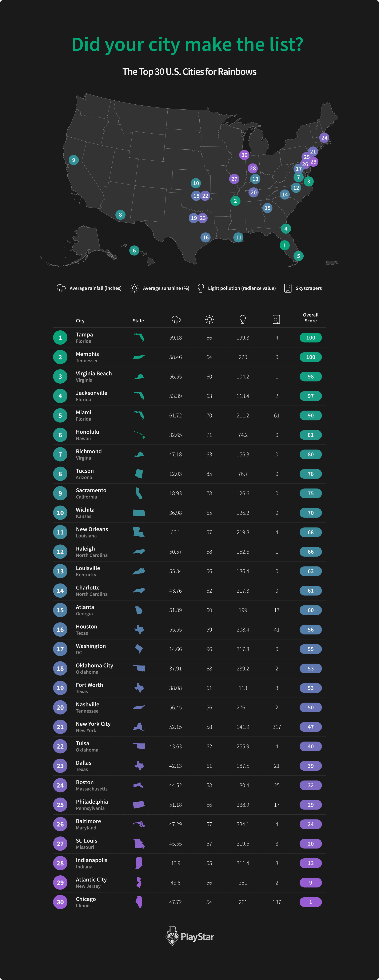Click the city name 'Jacksonville'
Viewport: 379px width, 980px height.
[91, 393]
